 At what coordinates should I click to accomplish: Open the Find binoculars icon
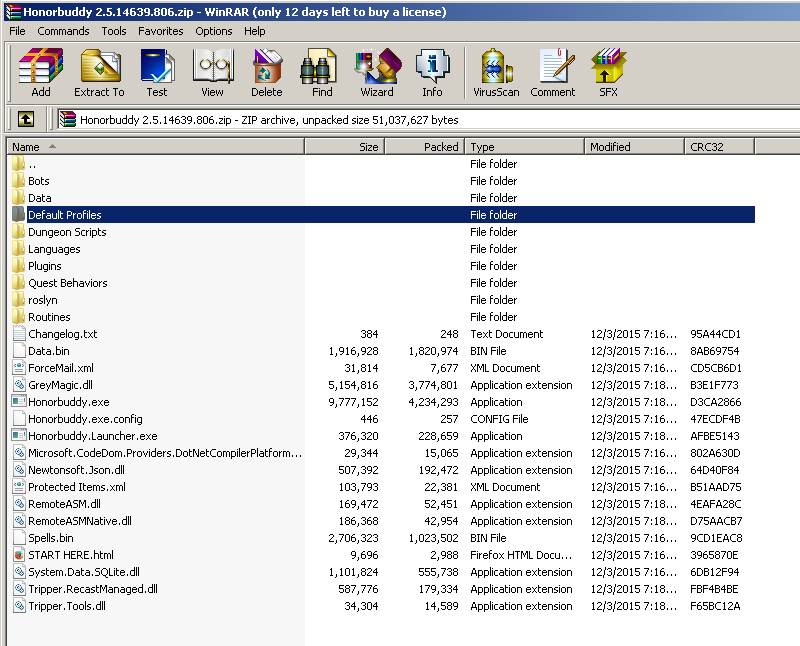tap(322, 73)
